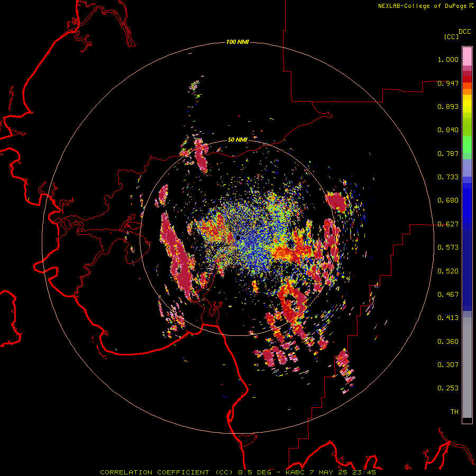Select the 0.413 legend value
The image size is (476, 476).
[x=448, y=318]
